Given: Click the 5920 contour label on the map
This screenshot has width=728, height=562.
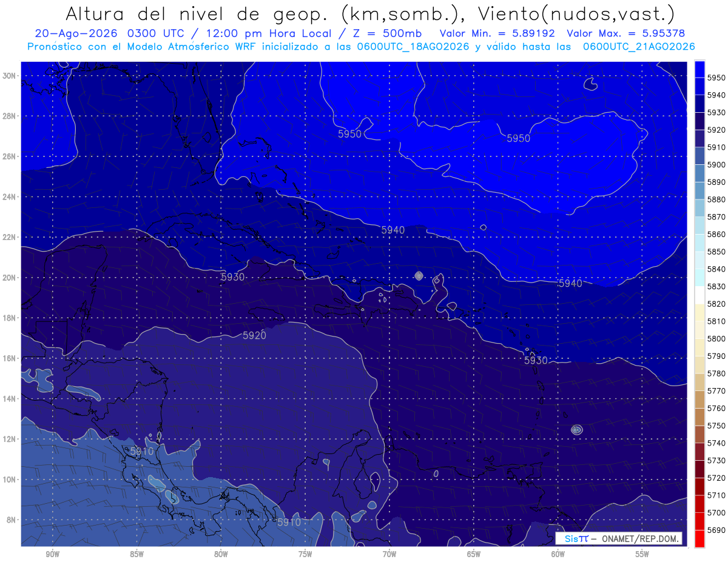Looking at the screenshot, I should pos(254,335).
